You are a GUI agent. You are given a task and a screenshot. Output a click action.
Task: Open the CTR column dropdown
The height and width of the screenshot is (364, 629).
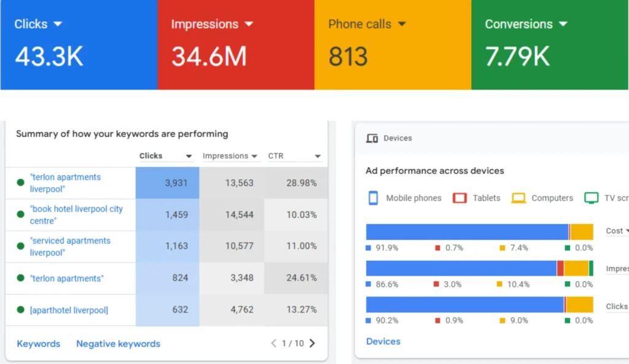[318, 157]
